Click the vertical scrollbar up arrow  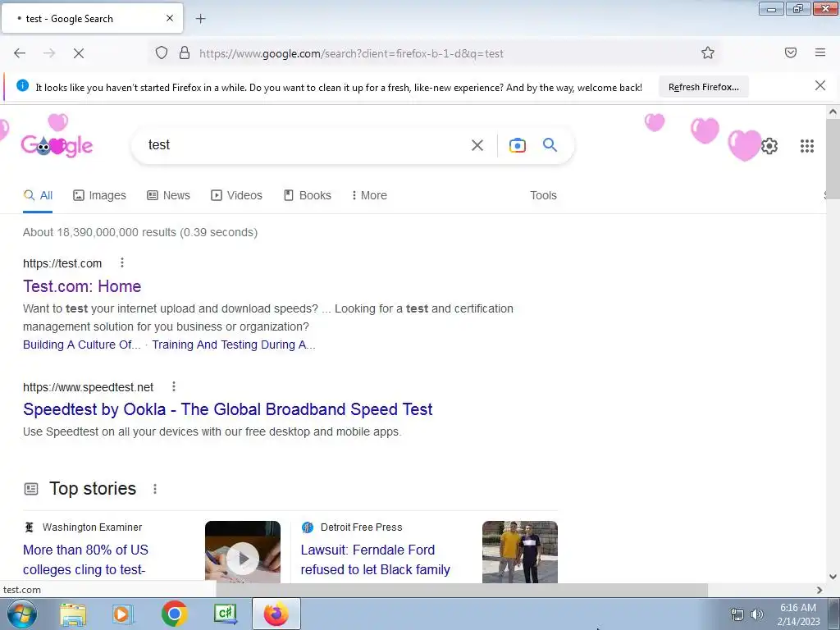833,112
